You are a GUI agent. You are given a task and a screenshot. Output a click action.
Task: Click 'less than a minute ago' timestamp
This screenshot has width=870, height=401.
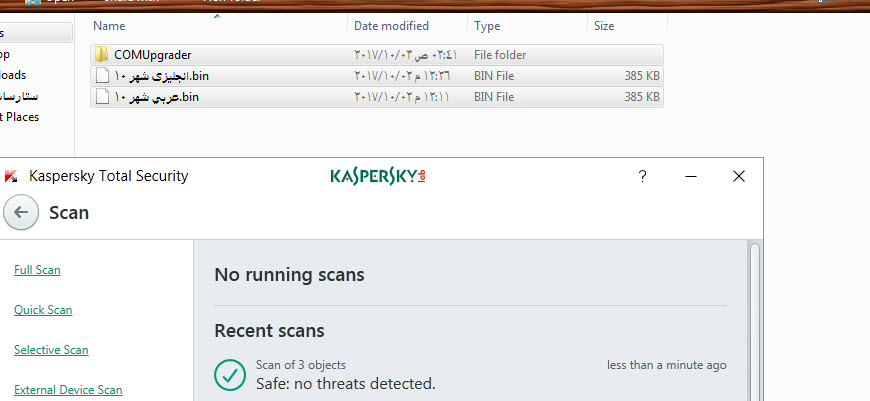(666, 365)
